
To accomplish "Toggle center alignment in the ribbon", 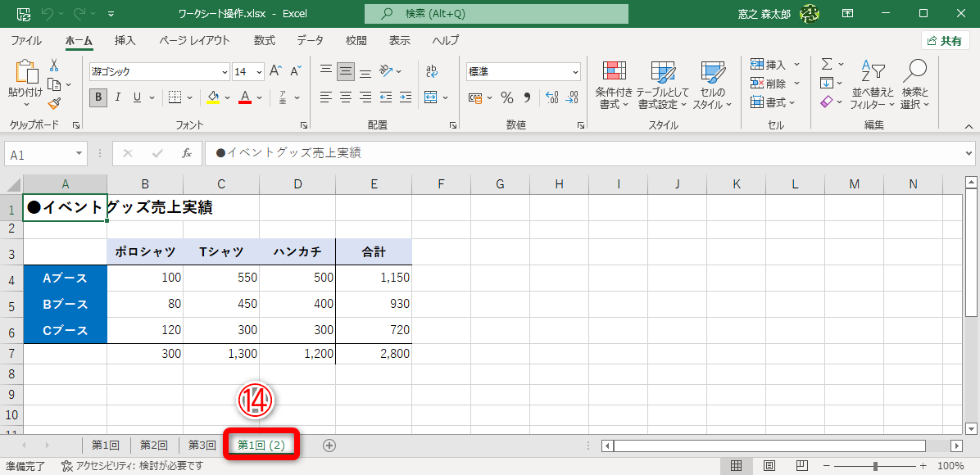I will coord(345,97).
